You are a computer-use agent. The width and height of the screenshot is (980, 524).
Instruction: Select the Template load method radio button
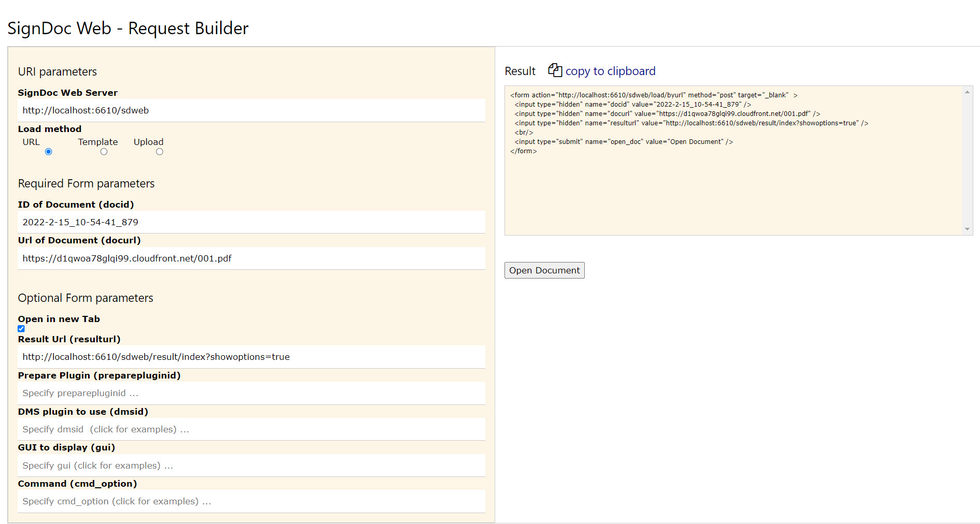click(104, 152)
